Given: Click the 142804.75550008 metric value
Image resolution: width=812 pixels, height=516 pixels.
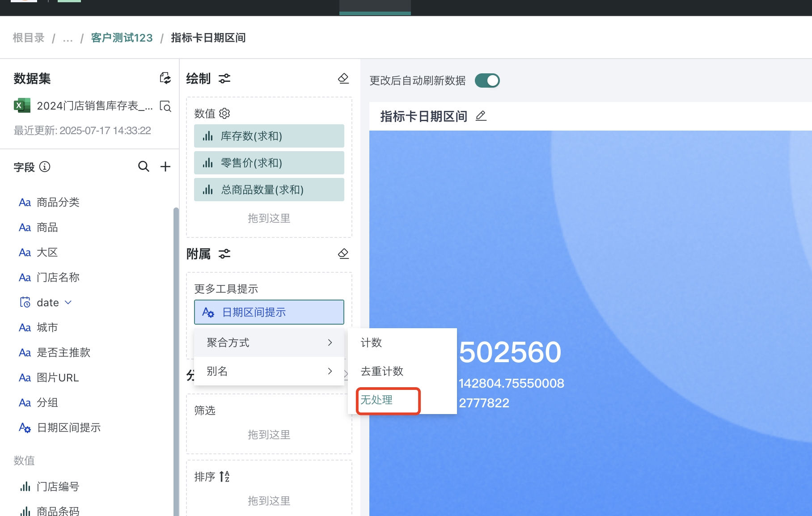Looking at the screenshot, I should tap(512, 384).
